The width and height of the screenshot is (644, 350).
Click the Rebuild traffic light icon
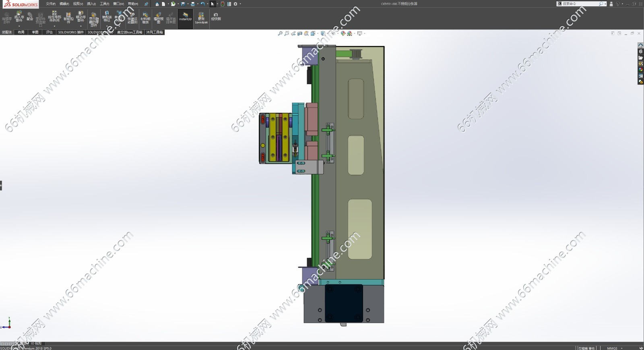click(223, 4)
